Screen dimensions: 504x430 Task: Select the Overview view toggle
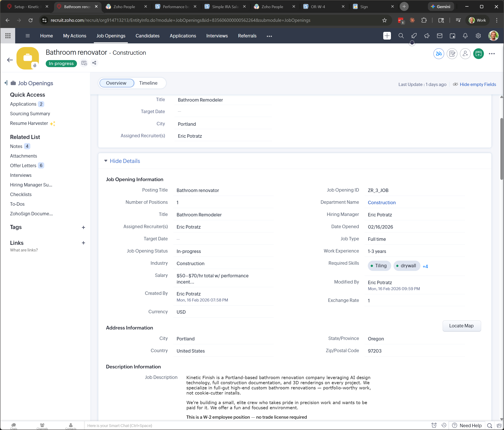[x=116, y=83]
